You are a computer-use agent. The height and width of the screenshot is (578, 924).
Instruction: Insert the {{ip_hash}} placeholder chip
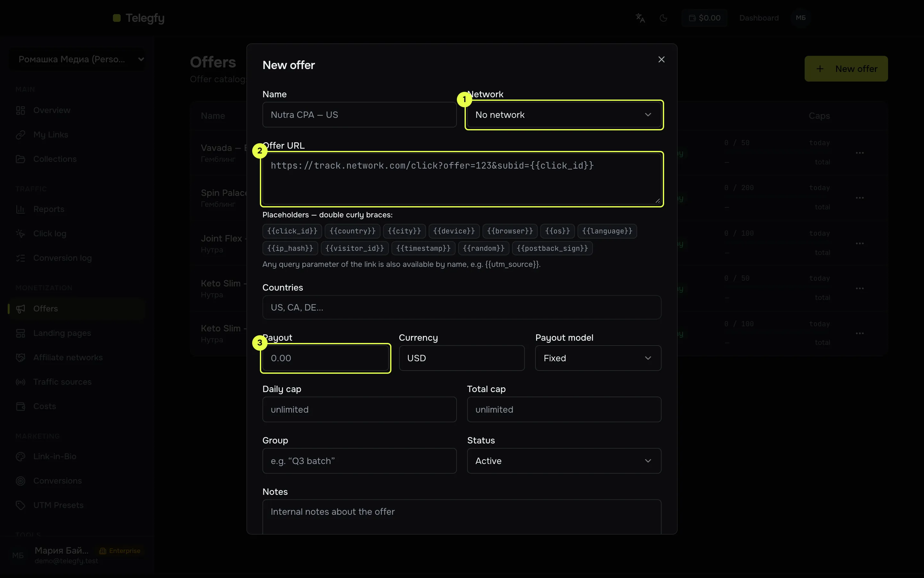290,249
